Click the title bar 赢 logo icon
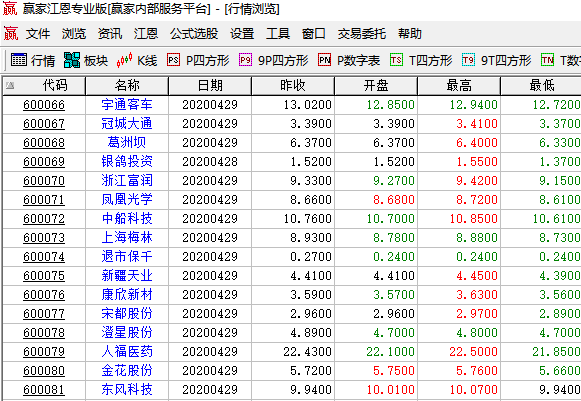Viewport: 581px width, 401px height. pyautogui.click(x=10, y=9)
